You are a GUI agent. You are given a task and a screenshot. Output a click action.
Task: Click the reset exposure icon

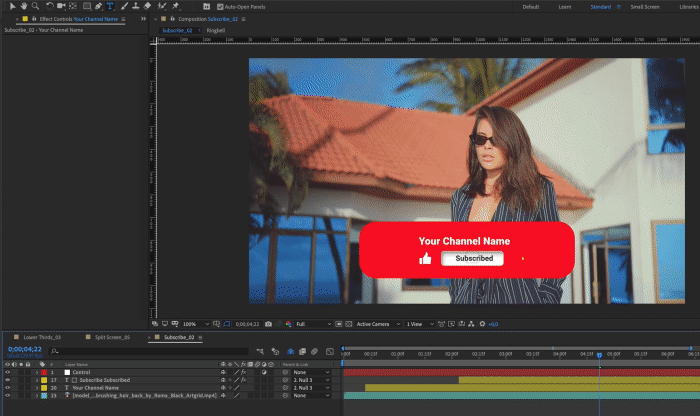(482, 324)
